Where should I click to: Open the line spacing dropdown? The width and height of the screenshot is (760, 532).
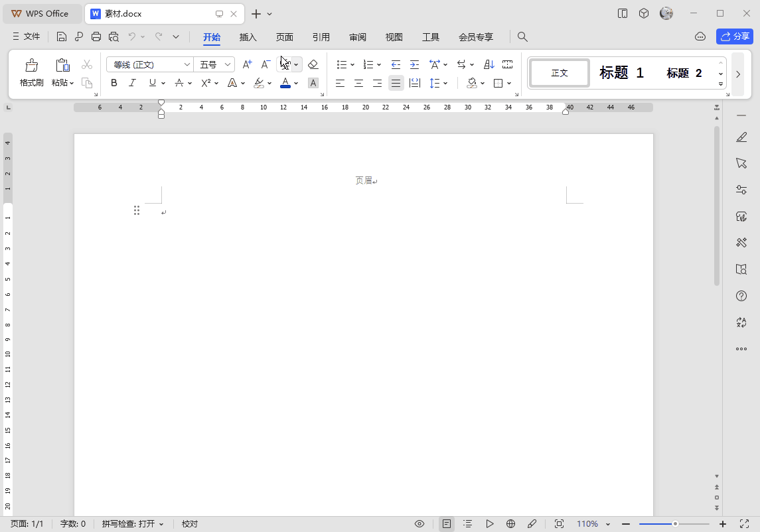[439, 83]
